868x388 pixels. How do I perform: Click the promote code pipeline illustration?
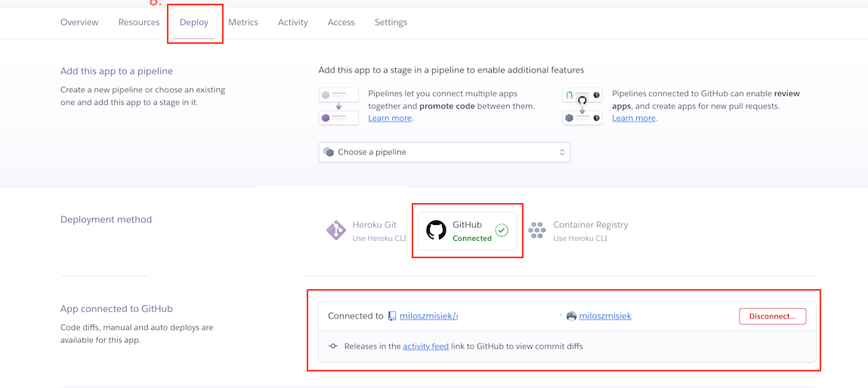tap(338, 106)
